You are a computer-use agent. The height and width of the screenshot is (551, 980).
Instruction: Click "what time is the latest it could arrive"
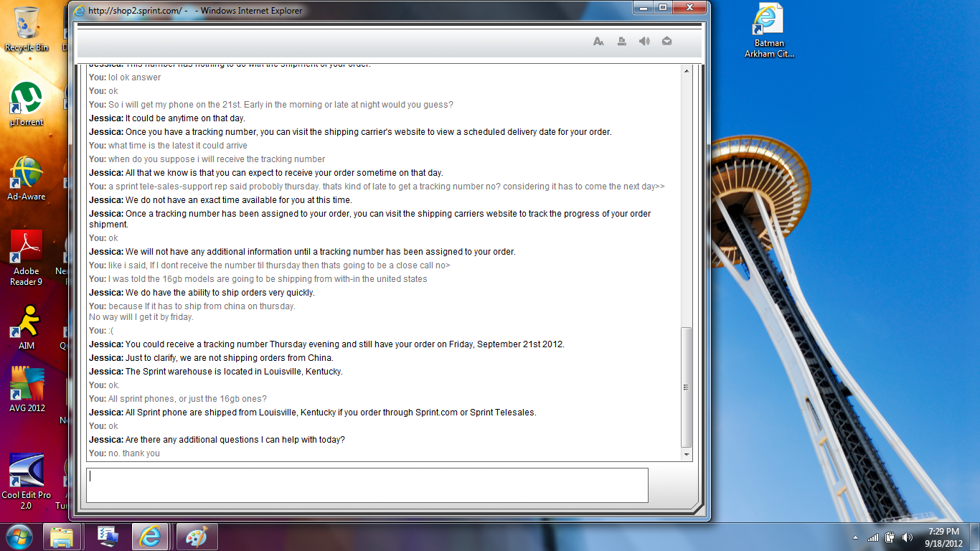[178, 146]
